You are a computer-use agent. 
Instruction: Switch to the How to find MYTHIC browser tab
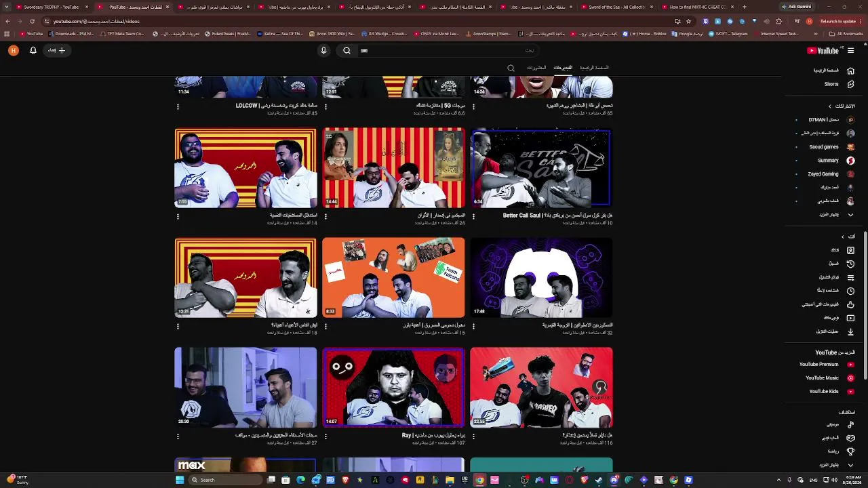click(x=698, y=7)
